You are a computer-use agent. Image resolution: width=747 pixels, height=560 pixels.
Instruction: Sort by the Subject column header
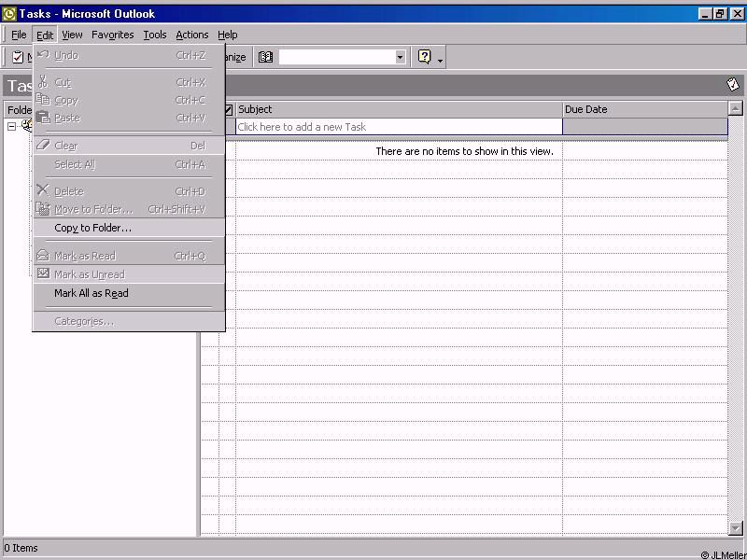point(398,109)
